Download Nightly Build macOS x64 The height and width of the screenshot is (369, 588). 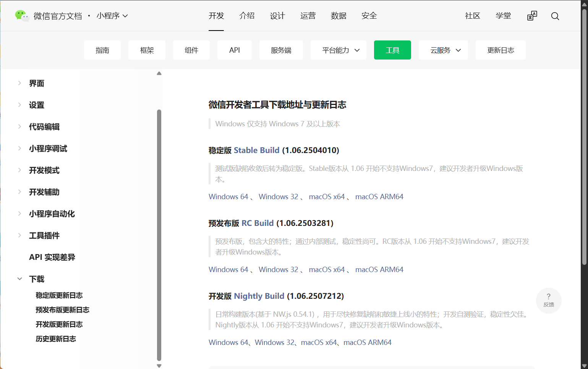tap(319, 342)
